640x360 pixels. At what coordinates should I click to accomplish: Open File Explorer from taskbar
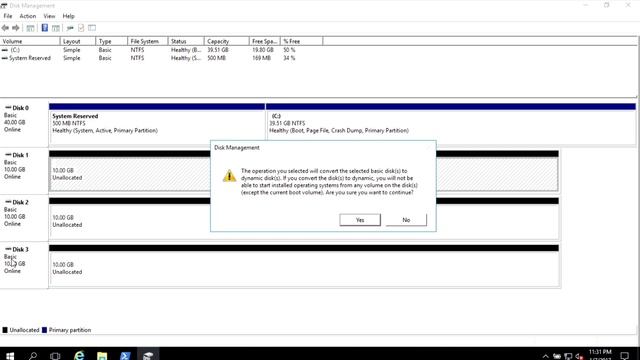[x=102, y=355]
